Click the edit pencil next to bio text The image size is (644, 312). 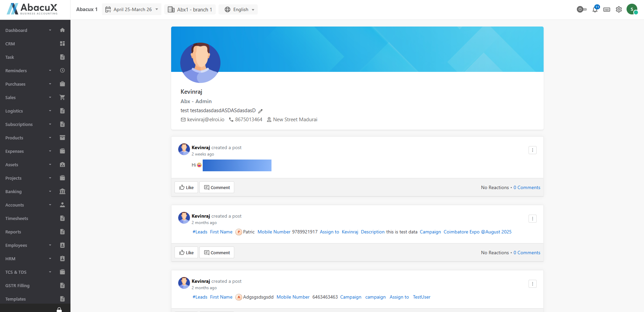coord(260,111)
